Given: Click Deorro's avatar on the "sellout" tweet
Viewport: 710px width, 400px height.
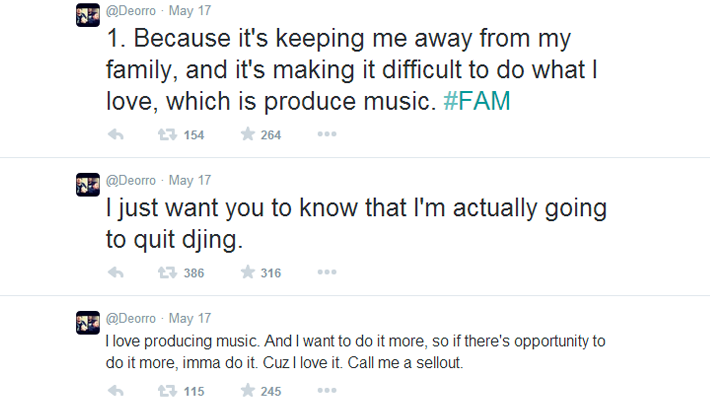Looking at the screenshot, I should (x=87, y=322).
